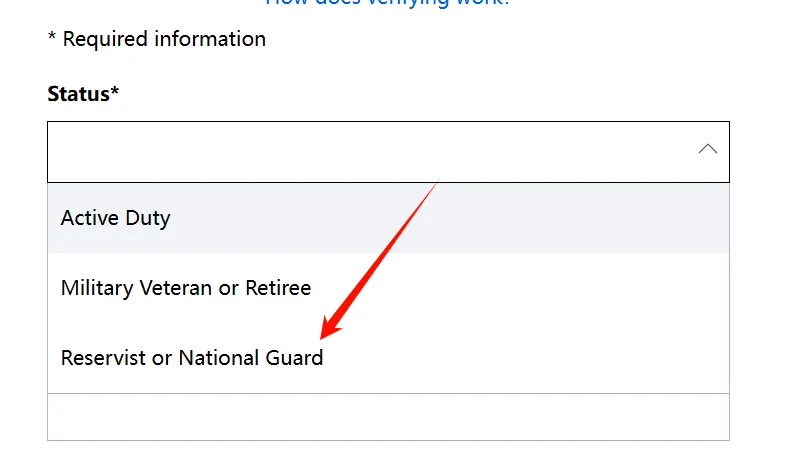789x455 pixels.
Task: Select the word Reservist in the last option
Action: pos(103,357)
